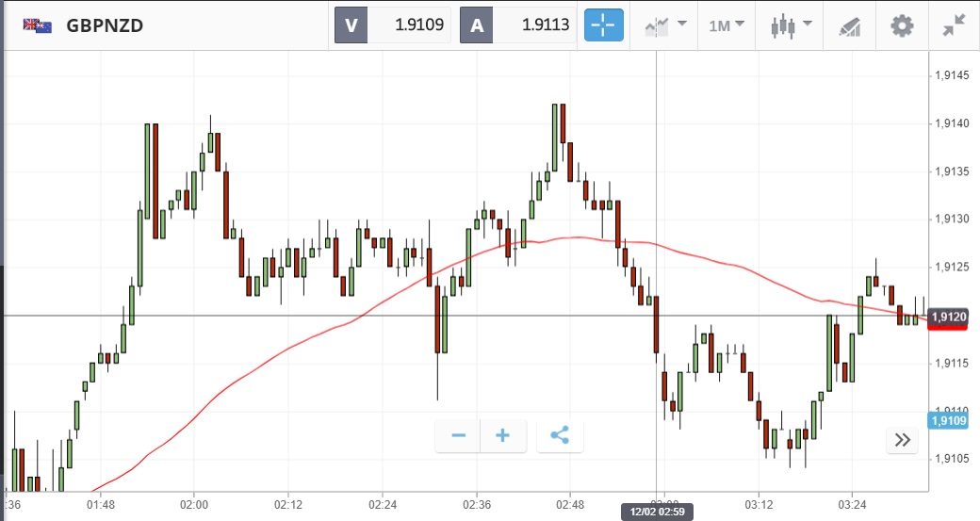Click the GBPNZD symbol name
The image size is (980, 521).
tap(105, 25)
